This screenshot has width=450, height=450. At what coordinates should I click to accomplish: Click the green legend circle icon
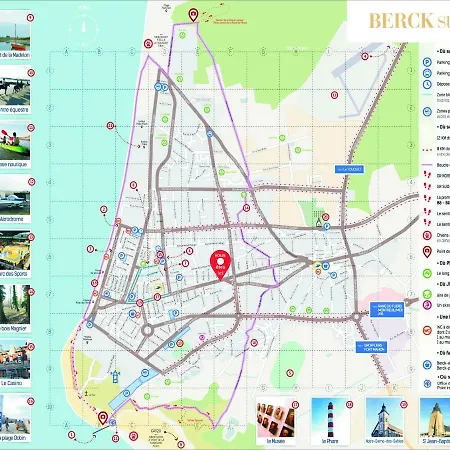coord(427,273)
